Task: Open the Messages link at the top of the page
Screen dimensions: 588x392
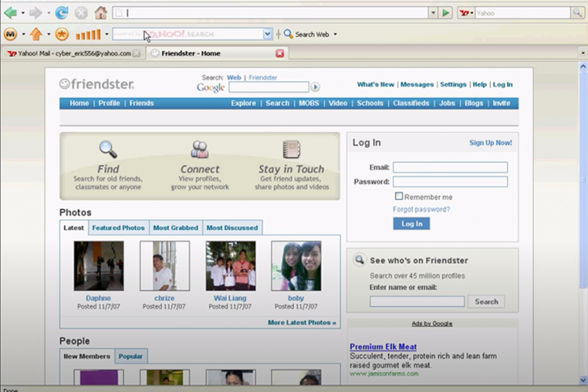Action: (x=417, y=84)
